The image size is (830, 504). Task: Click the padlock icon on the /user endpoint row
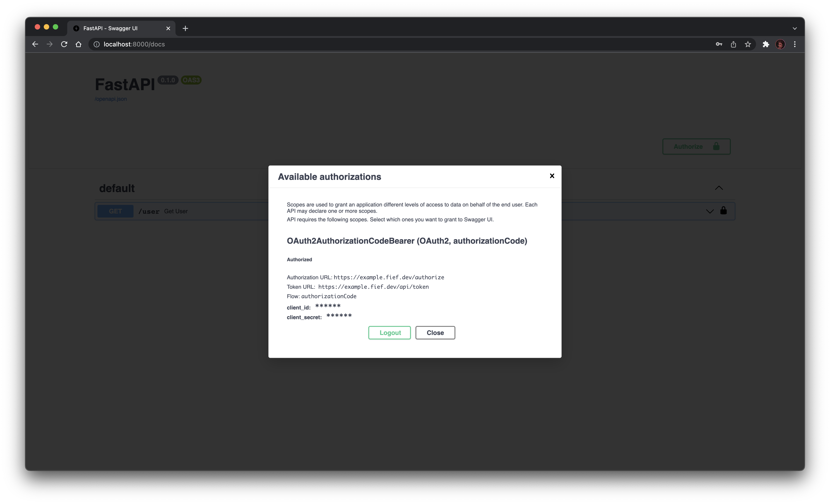[724, 211]
